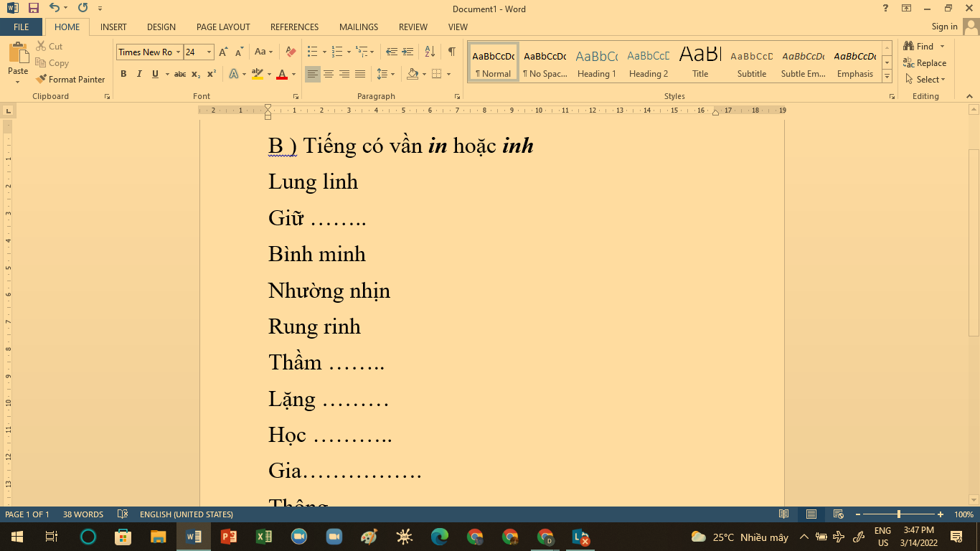Apply the Title style
Viewport: 980px width, 551px height.
700,62
